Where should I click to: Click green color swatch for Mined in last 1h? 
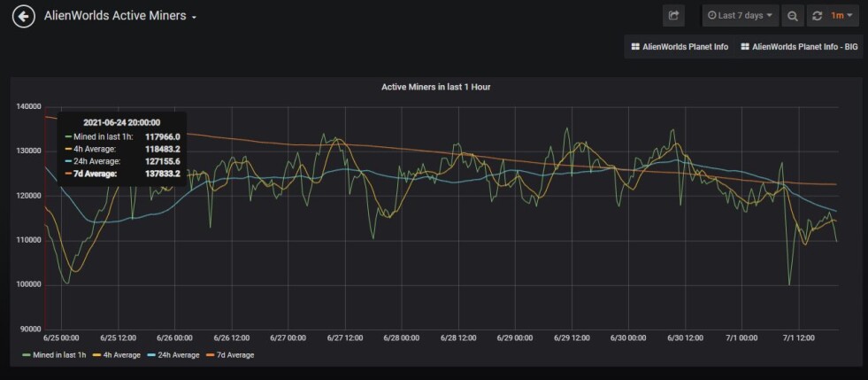pyautogui.click(x=26, y=355)
